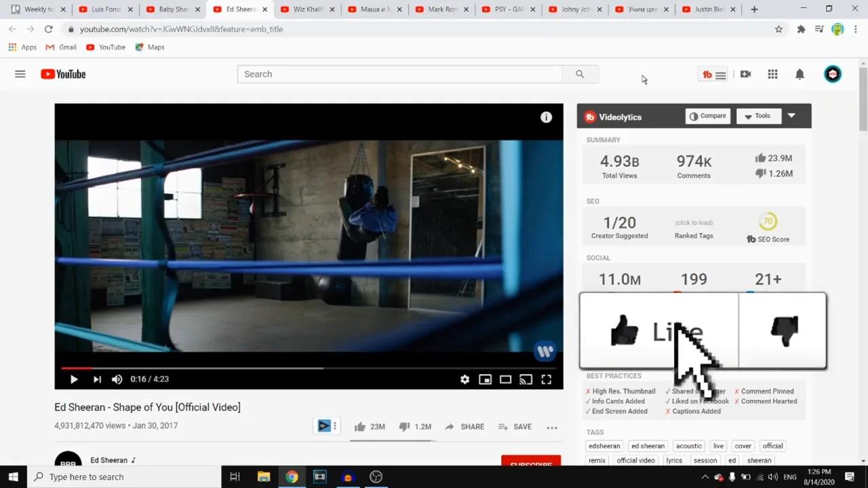The image size is (868, 488).
Task: Dislike the video
Action: click(405, 426)
